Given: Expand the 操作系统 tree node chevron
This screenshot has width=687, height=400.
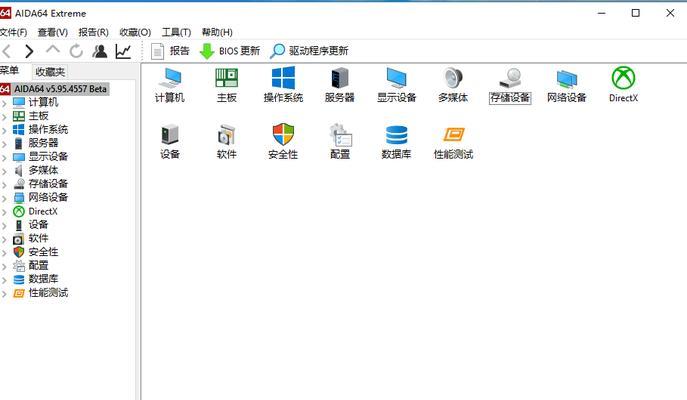Looking at the screenshot, I should click(x=4, y=131).
